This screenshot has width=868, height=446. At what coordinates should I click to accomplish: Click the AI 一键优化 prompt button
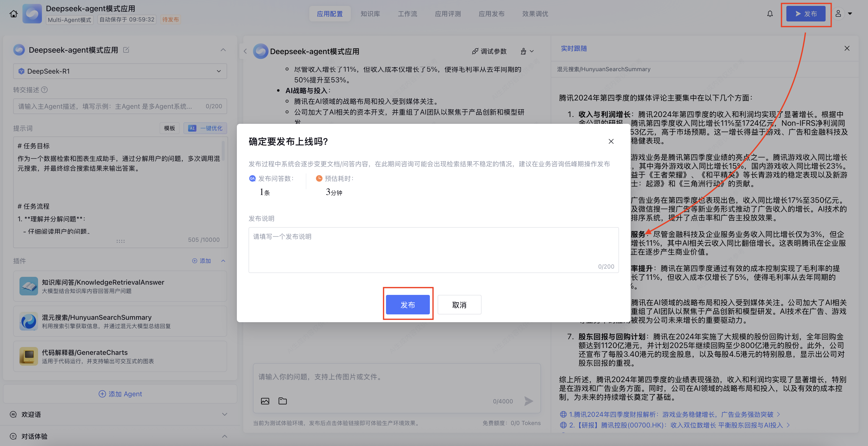coord(205,128)
